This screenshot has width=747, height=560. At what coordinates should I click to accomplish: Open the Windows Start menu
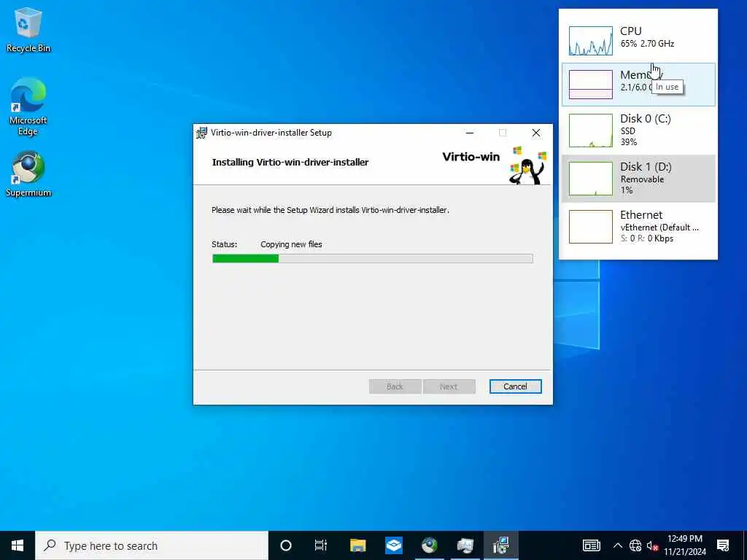(18, 545)
